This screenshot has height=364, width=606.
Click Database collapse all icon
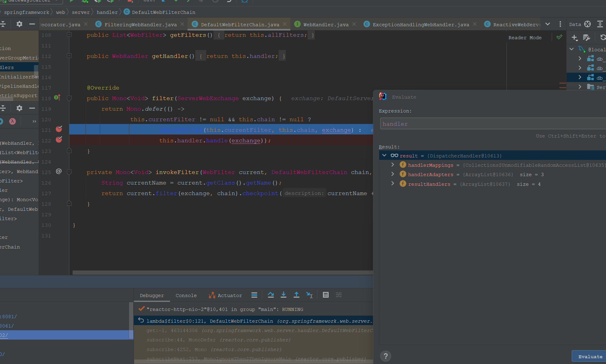600,24
